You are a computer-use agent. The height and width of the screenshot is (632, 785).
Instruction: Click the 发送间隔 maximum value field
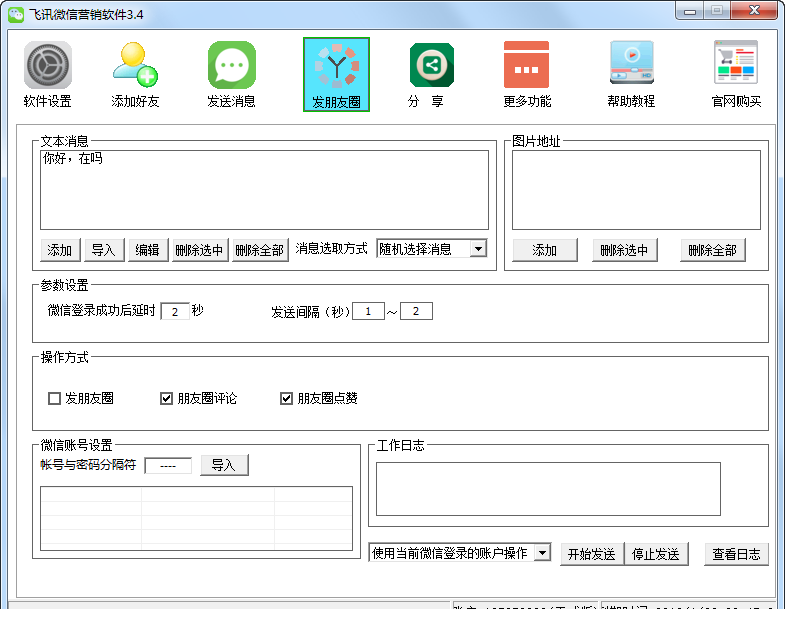(x=416, y=311)
